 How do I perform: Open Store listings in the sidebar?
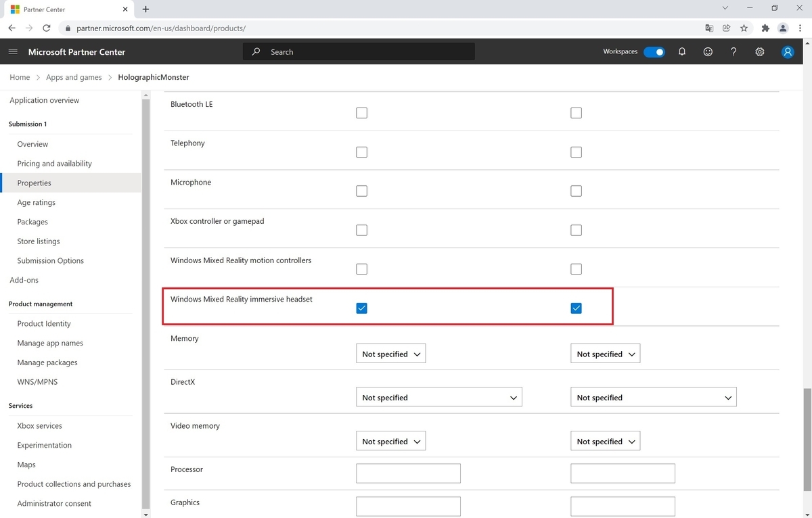pos(39,241)
